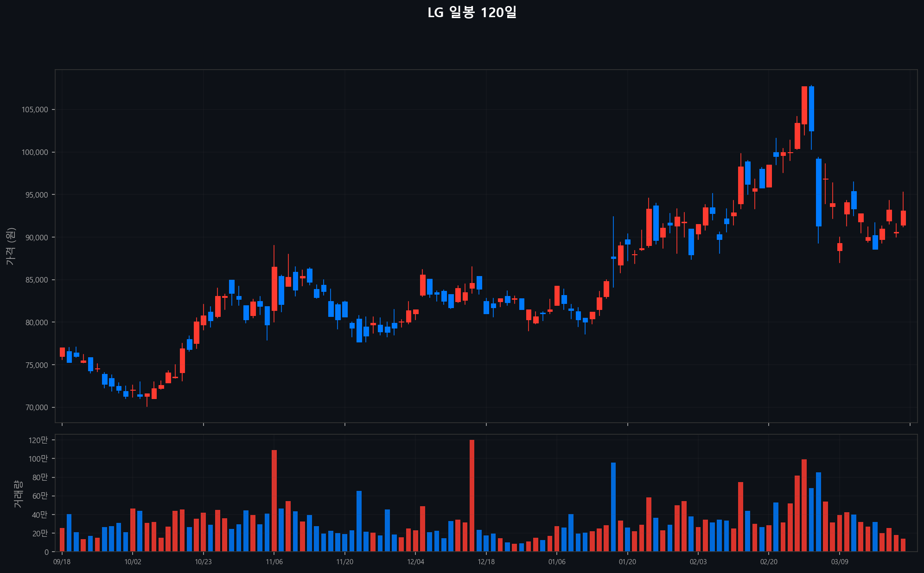Viewport: 924px width, 573px height.
Task: Click the tallest red volume bar
Action: [x=472, y=496]
